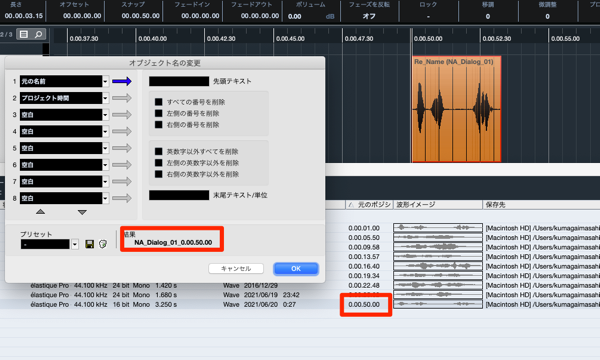Click the キャンセル button
The width and height of the screenshot is (600, 360).
[236, 269]
